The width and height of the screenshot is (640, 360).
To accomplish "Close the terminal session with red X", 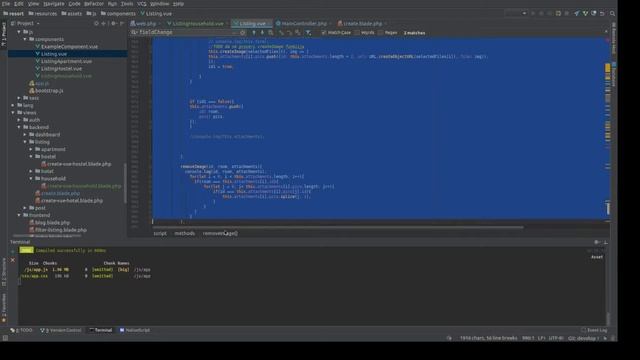I will click(13, 260).
